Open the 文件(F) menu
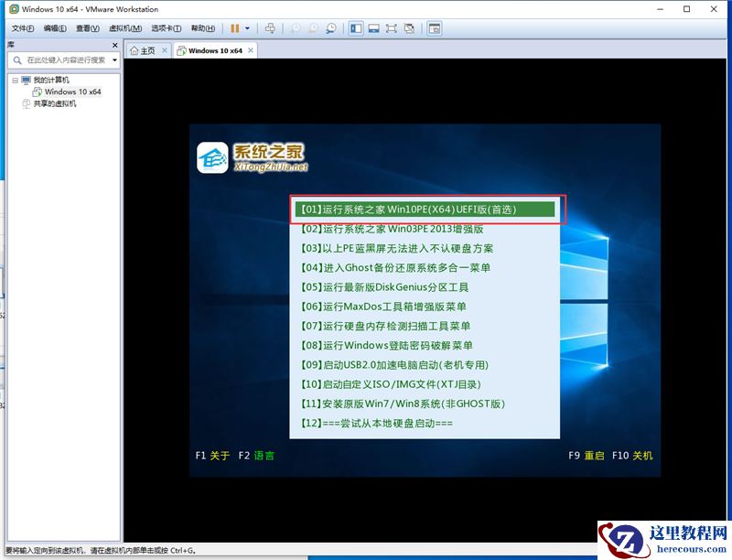Viewport: 732px width, 560px height. pos(22,28)
